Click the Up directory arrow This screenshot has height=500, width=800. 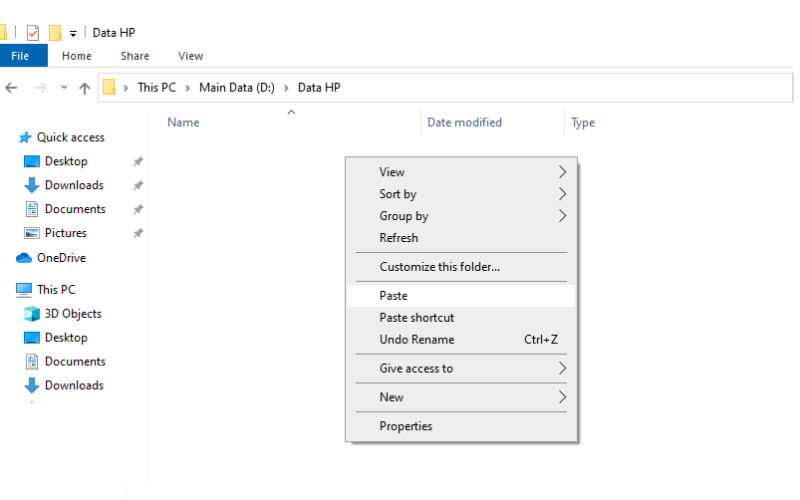(x=85, y=88)
